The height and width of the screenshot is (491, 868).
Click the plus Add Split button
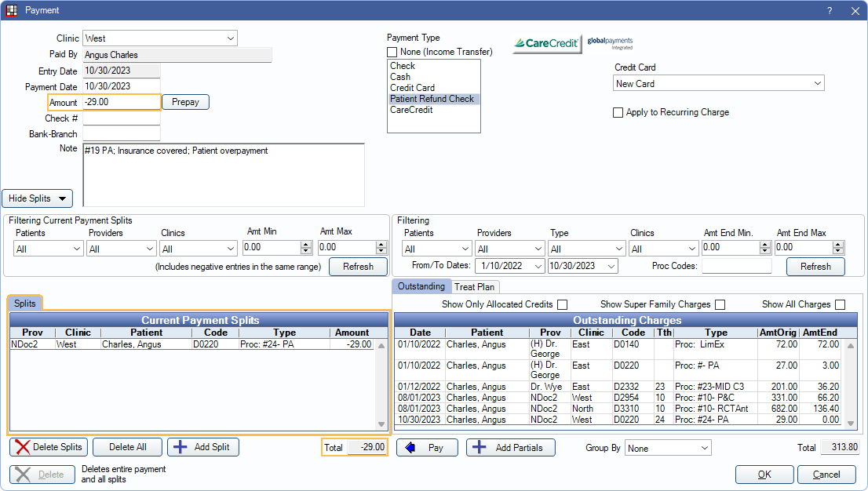point(203,447)
